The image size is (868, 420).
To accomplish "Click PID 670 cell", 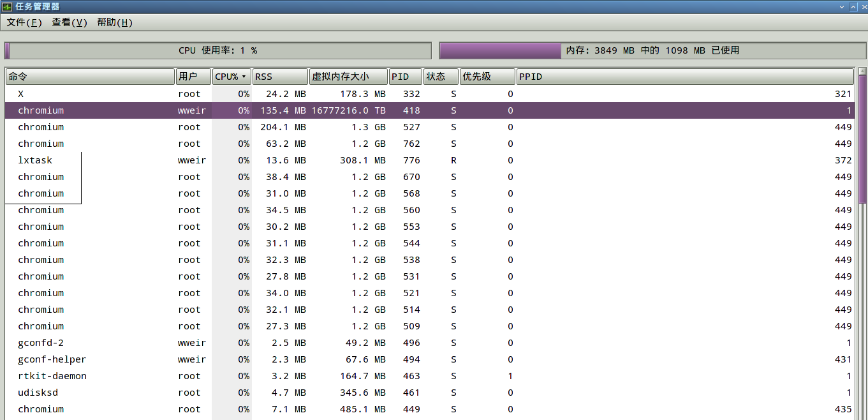I will (x=411, y=177).
